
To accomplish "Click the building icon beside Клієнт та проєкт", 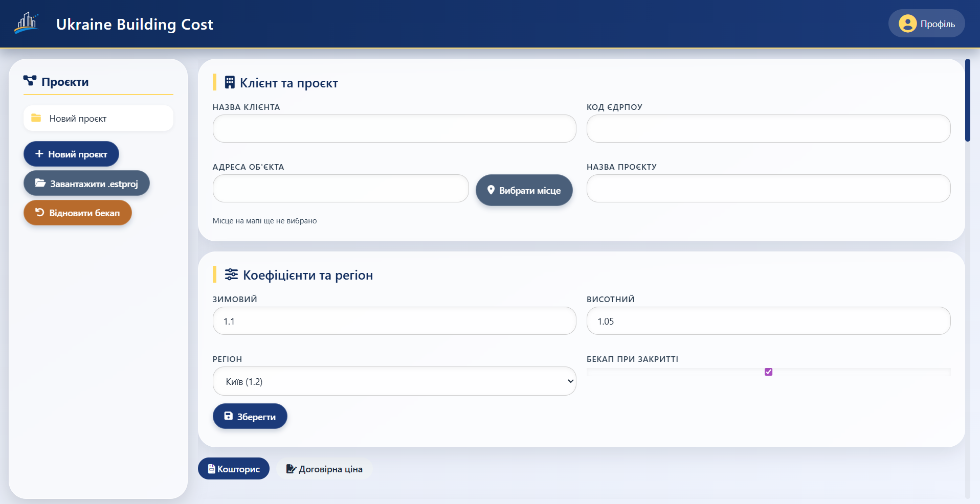I will [x=230, y=82].
